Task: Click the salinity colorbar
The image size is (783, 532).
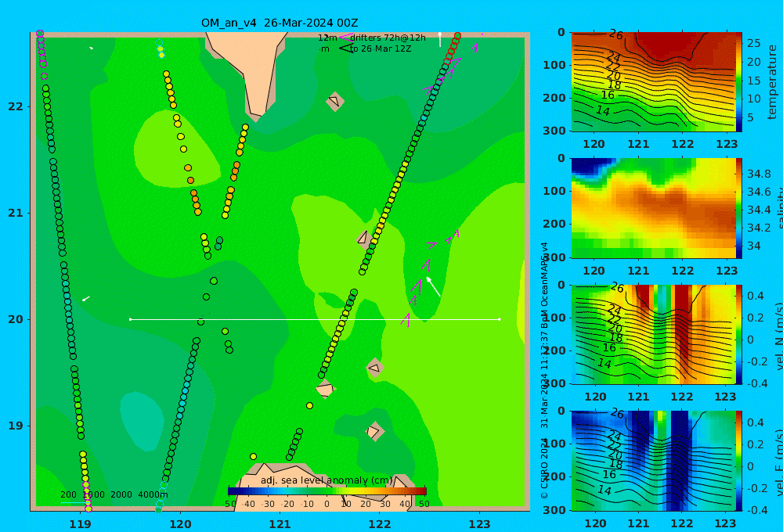Action: click(x=739, y=208)
